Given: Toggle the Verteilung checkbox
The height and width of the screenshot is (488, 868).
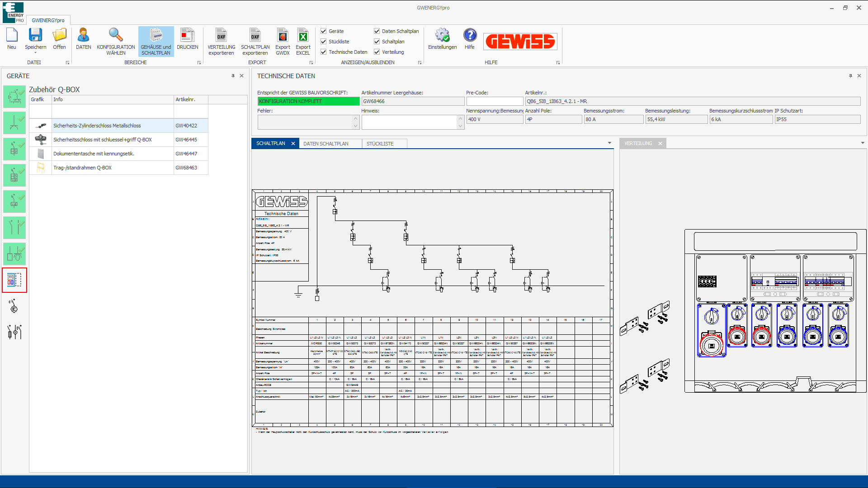Looking at the screenshot, I should coord(377,52).
